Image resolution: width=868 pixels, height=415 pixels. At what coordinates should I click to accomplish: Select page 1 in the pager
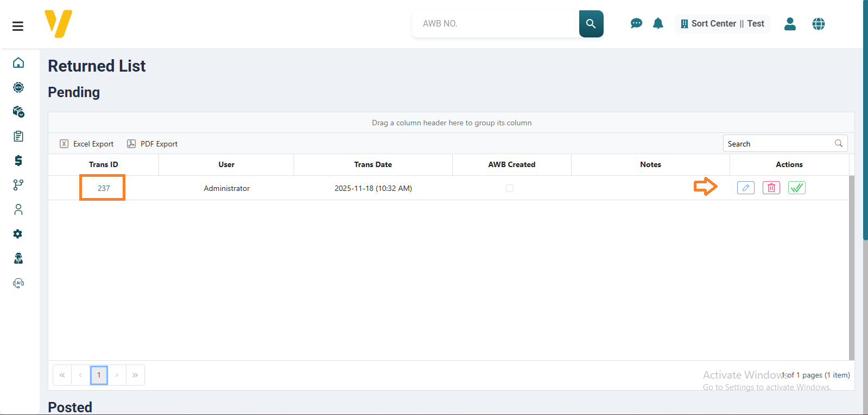[x=99, y=375]
